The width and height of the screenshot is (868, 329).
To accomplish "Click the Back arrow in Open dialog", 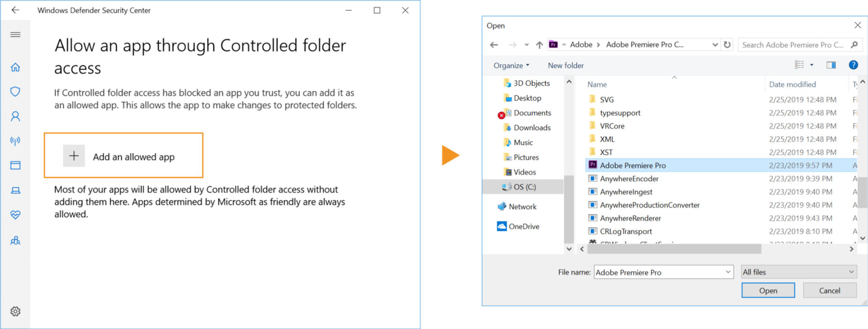I will pos(494,45).
